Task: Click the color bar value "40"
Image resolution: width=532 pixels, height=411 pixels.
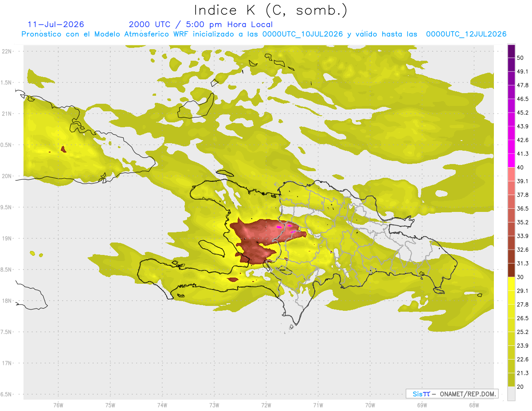Action: tap(520, 167)
